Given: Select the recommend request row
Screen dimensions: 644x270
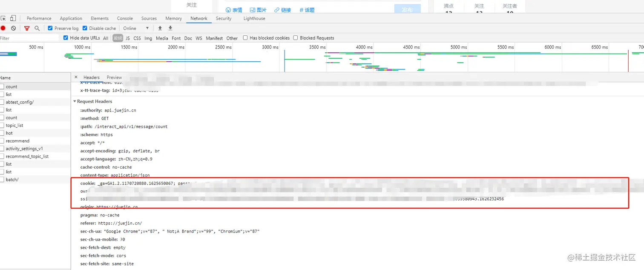Looking at the screenshot, I should (35, 141).
